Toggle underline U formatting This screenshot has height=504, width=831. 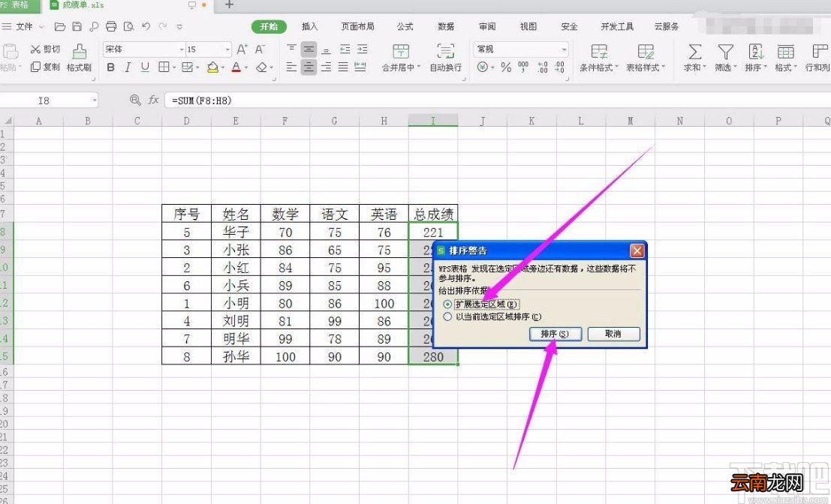[x=145, y=67]
